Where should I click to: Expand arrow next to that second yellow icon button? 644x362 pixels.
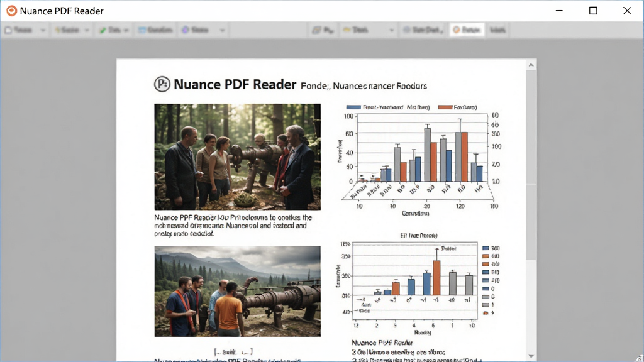pos(391,30)
